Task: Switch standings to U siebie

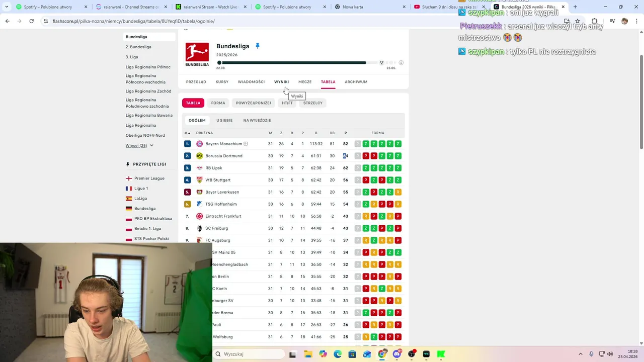Action: [x=224, y=120]
